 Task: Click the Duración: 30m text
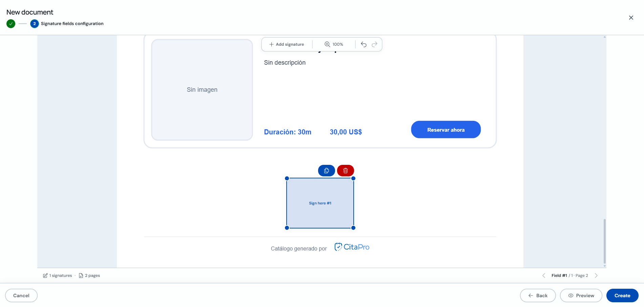click(288, 132)
